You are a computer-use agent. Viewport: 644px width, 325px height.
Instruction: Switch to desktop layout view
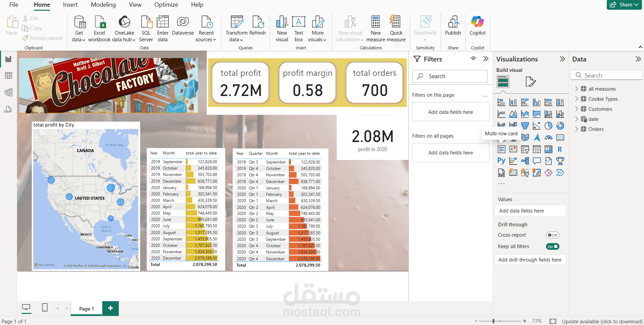point(26,307)
